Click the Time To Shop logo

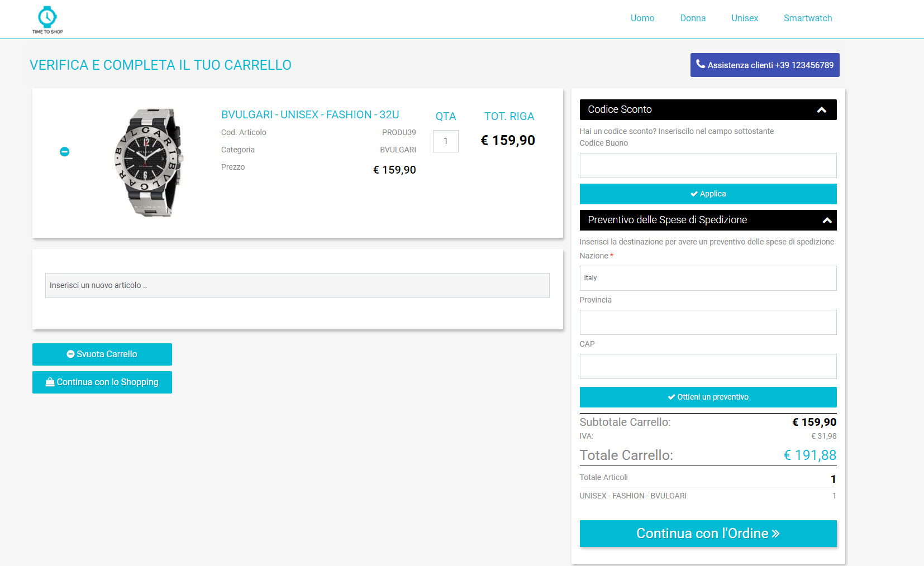47,20
